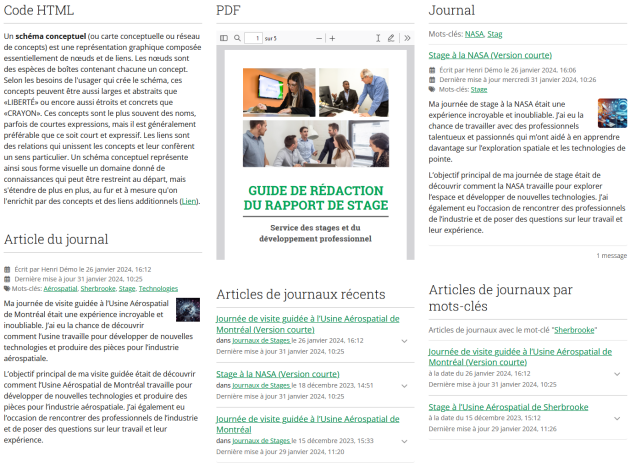Zoom out in the PDF viewer
This screenshot has width=630, height=466.
pyautogui.click(x=319, y=39)
